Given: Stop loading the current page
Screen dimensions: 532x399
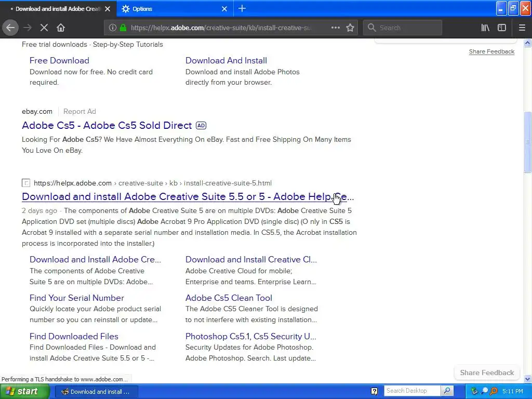Looking at the screenshot, I should [x=44, y=28].
